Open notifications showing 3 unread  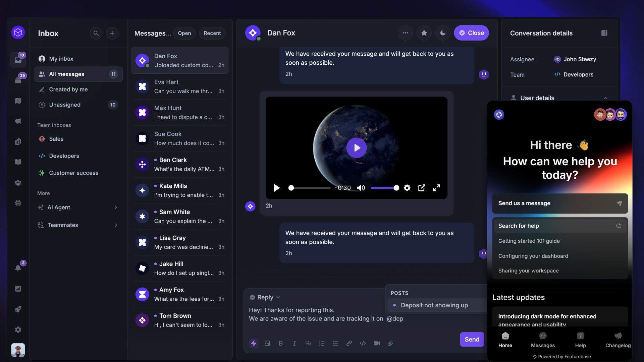(x=18, y=267)
